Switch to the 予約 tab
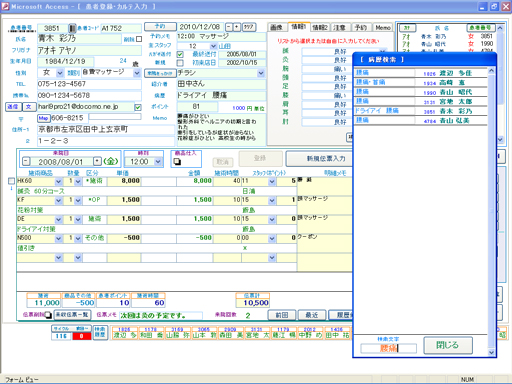The height and width of the screenshot is (384, 512). point(361,27)
